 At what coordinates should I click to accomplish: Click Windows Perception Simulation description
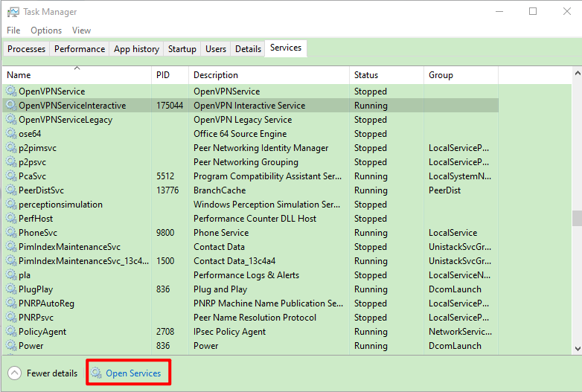click(x=266, y=205)
